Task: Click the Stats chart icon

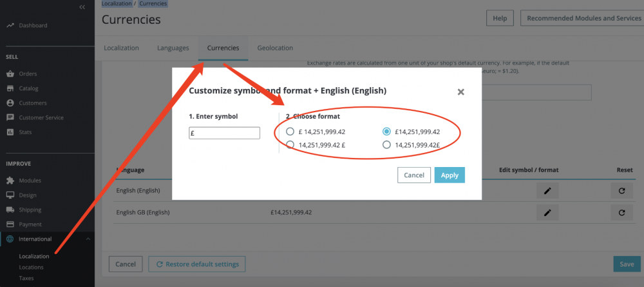Action: pos(10,132)
